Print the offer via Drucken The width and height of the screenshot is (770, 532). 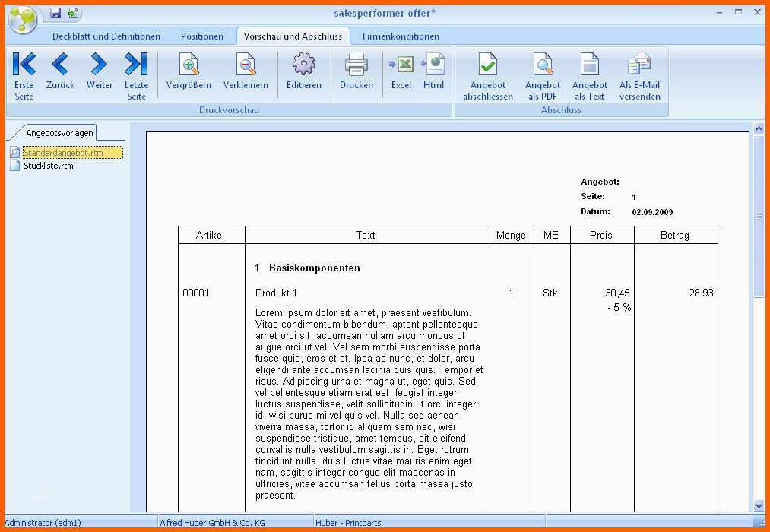[356, 71]
